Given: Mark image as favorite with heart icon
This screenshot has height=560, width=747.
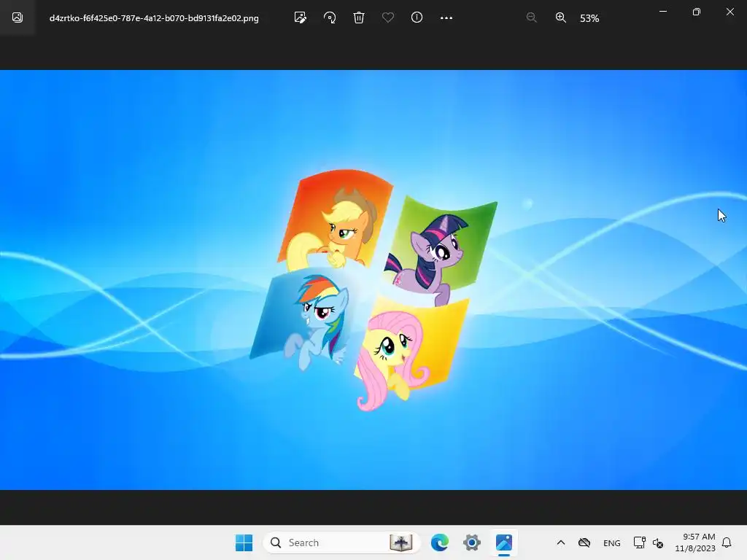Looking at the screenshot, I should [x=388, y=17].
